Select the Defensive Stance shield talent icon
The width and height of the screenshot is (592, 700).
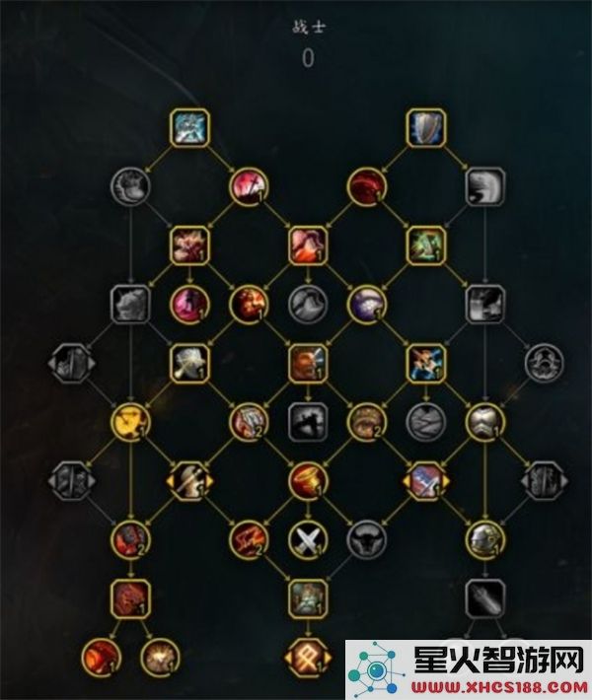(426, 127)
